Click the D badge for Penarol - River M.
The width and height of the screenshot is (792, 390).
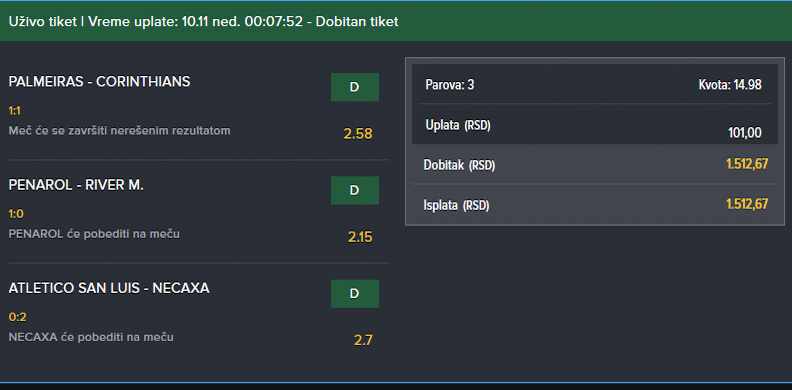pyautogui.click(x=355, y=190)
